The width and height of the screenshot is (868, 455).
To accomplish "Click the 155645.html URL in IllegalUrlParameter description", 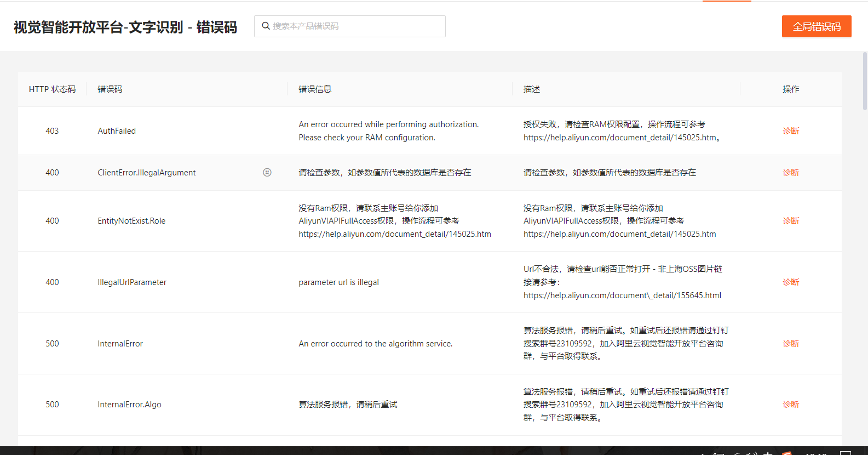I will pos(622,295).
